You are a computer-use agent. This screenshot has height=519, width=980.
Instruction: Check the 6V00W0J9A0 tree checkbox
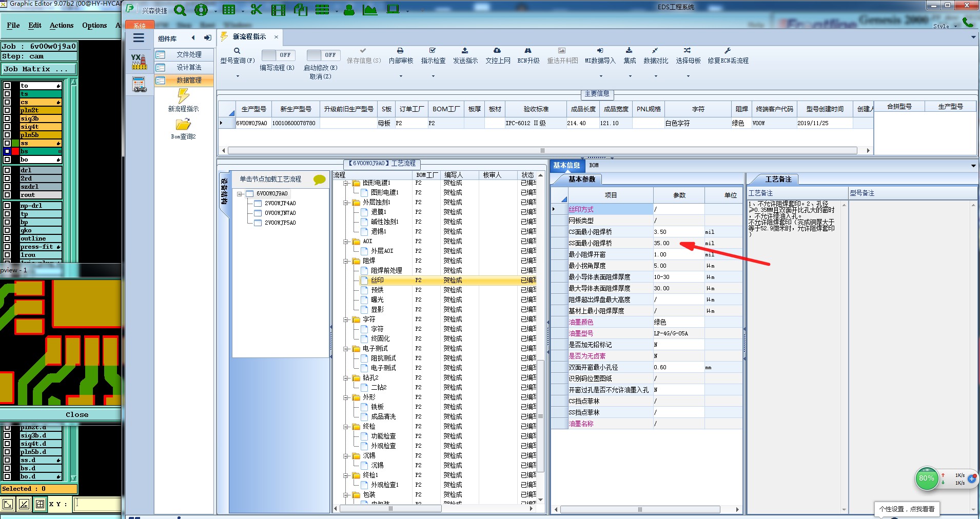(250, 193)
